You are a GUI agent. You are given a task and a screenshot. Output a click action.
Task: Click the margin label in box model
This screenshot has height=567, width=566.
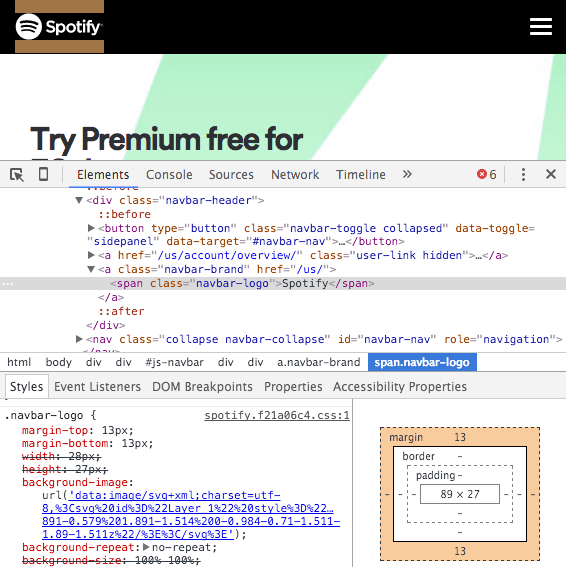coord(406,437)
